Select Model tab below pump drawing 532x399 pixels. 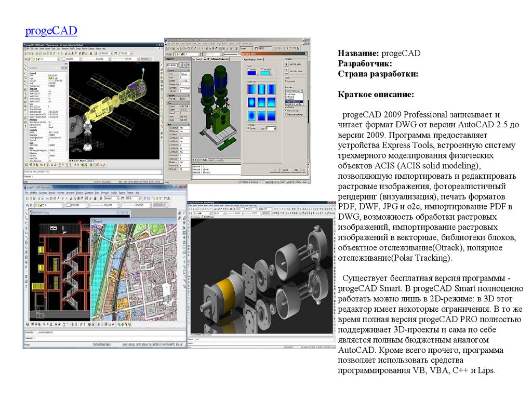(205, 159)
